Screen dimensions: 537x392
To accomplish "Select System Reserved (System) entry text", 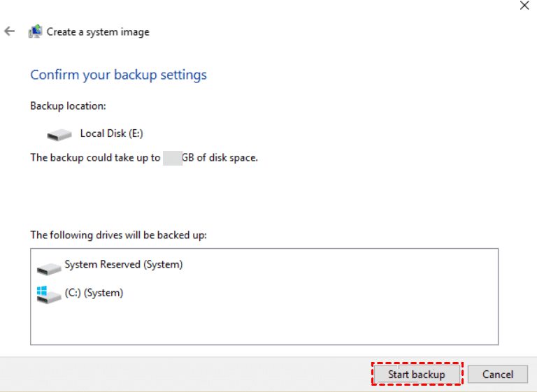I will [123, 265].
